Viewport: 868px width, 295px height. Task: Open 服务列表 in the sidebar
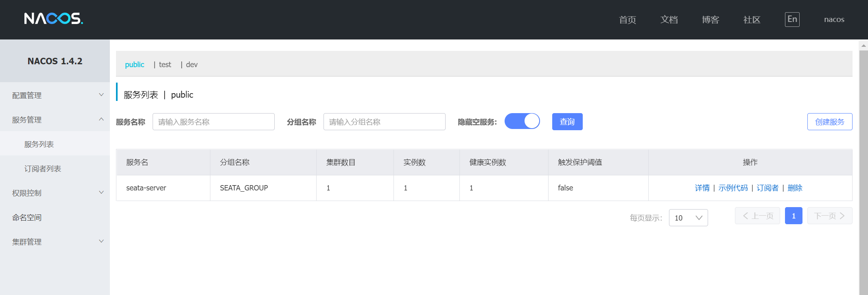55,144
